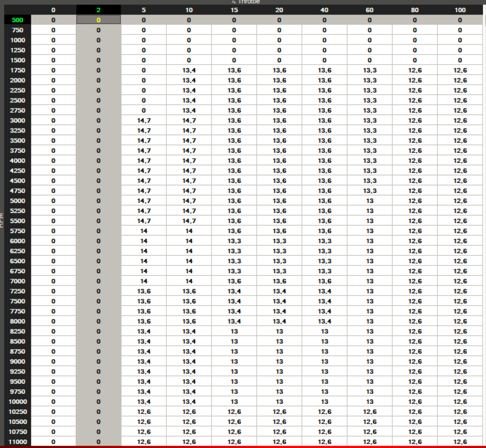Viewport: 486px width, 448px height.
Task: Select the 100% throttle column header
Action: [x=460, y=10]
